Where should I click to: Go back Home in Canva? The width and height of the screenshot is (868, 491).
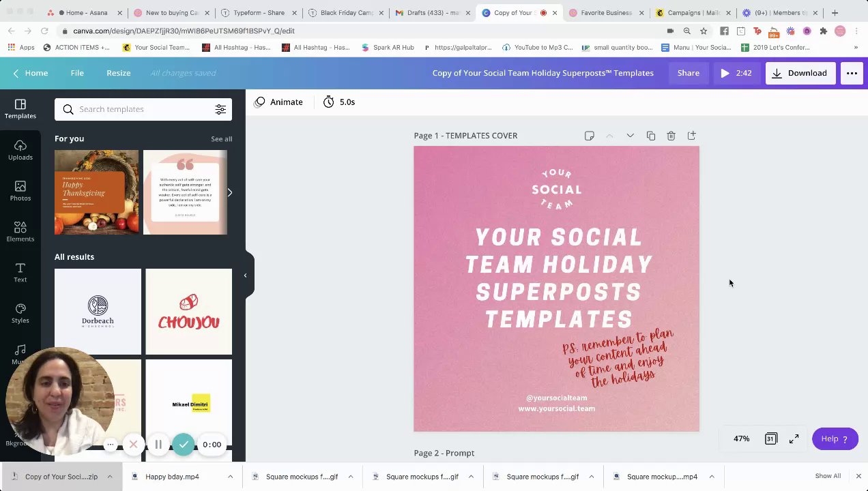click(31, 73)
